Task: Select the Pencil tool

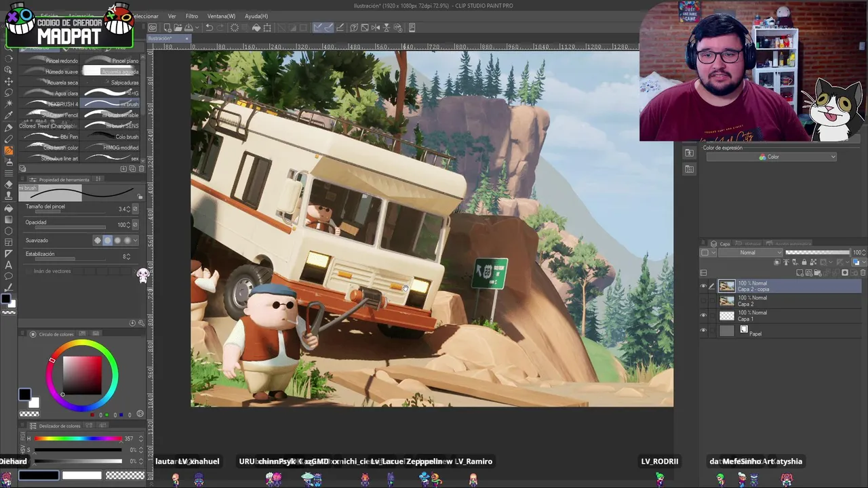Action: coord(9,139)
